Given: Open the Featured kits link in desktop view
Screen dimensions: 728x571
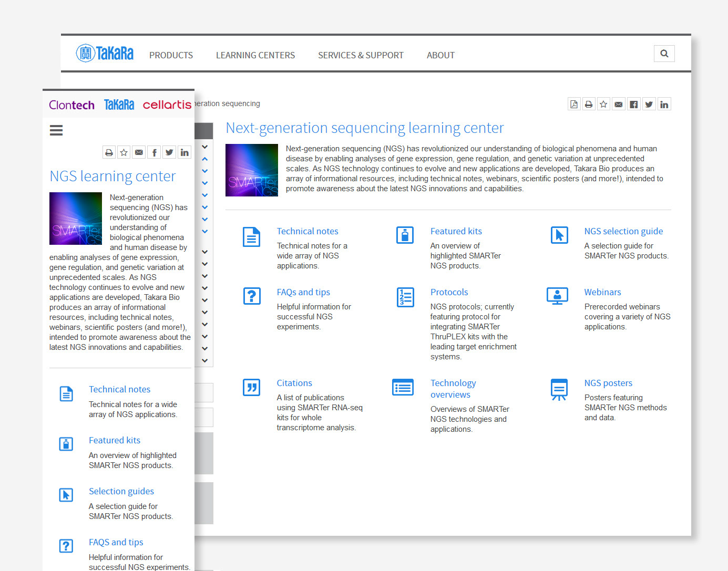Looking at the screenshot, I should click(456, 231).
